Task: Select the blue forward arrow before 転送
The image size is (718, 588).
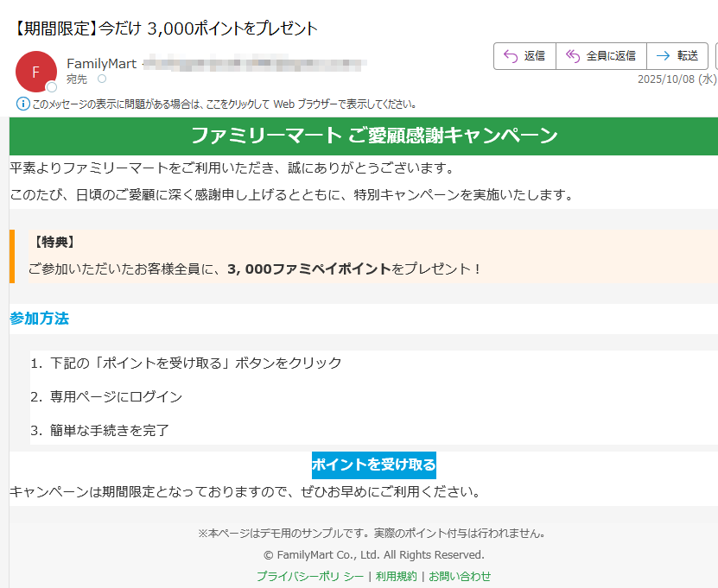Action: click(x=664, y=56)
